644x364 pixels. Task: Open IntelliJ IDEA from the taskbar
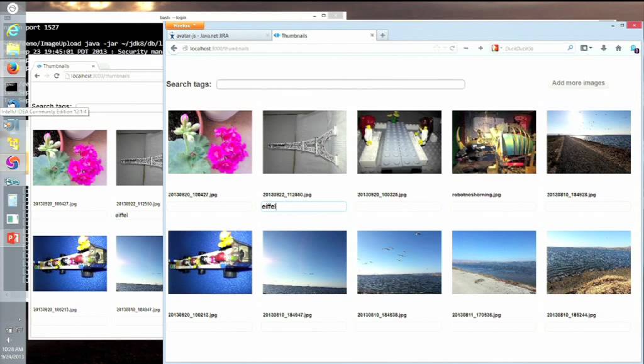[x=13, y=125]
